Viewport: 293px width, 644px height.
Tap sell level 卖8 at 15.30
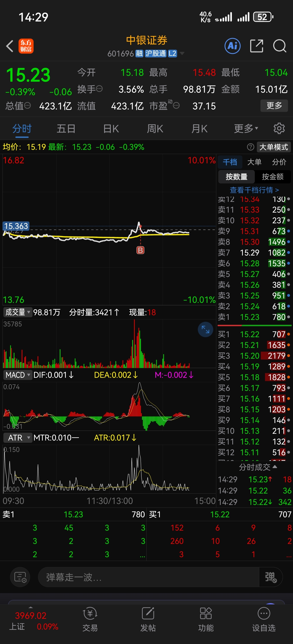click(254, 242)
